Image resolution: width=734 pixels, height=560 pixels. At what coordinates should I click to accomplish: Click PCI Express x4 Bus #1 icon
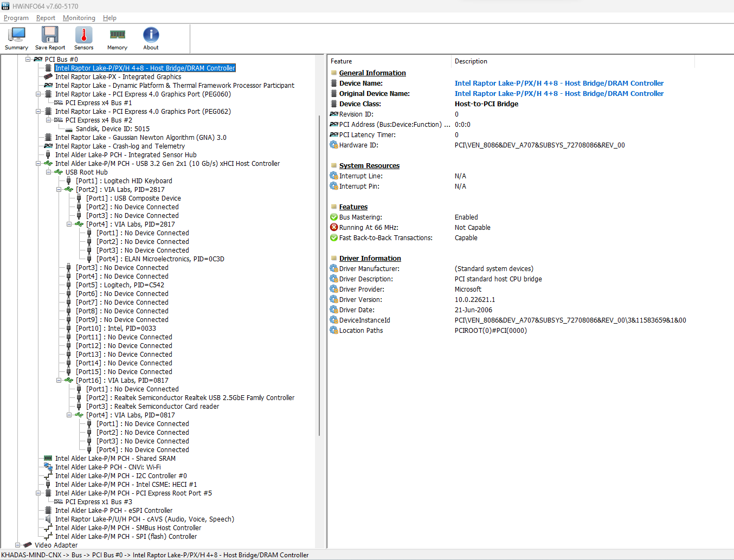[59, 103]
